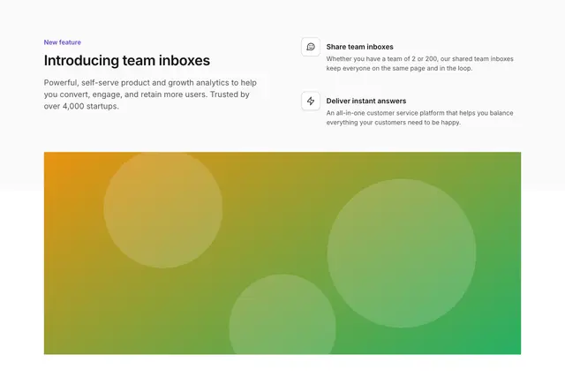Click the 'New feature' label
The width and height of the screenshot is (565, 392).
(63, 42)
